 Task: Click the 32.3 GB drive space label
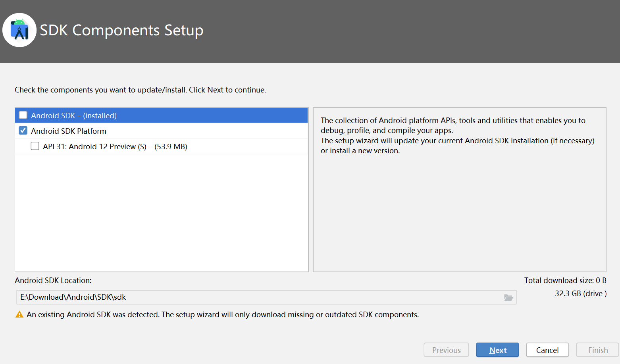pyautogui.click(x=580, y=293)
